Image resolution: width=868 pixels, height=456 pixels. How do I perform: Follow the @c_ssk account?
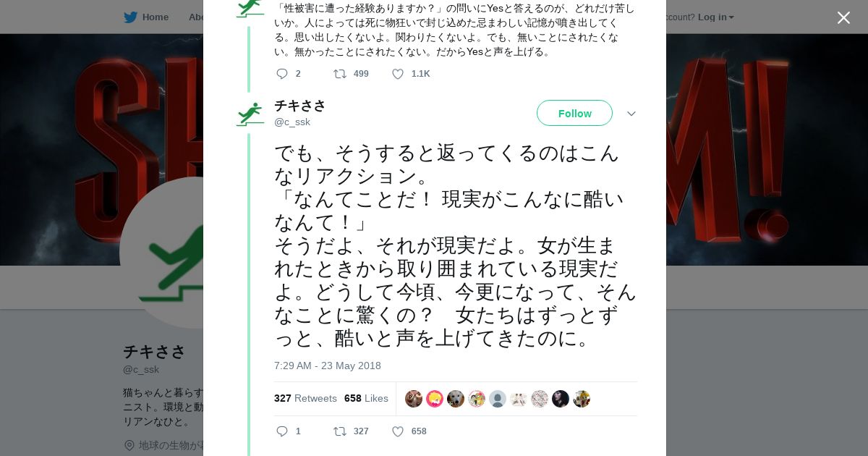[574, 113]
